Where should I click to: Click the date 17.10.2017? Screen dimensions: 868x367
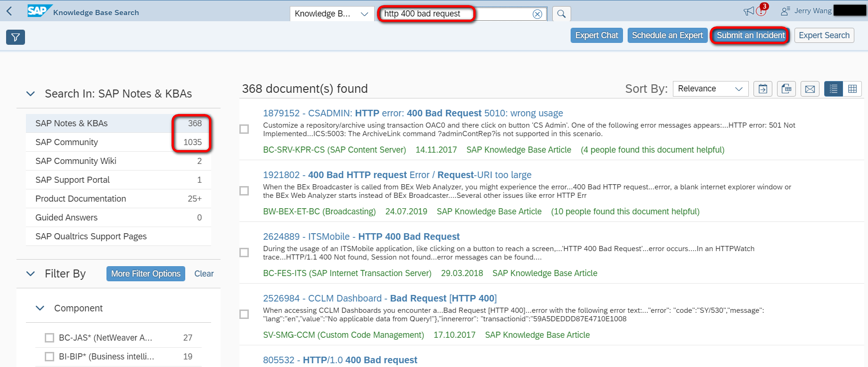455,335
